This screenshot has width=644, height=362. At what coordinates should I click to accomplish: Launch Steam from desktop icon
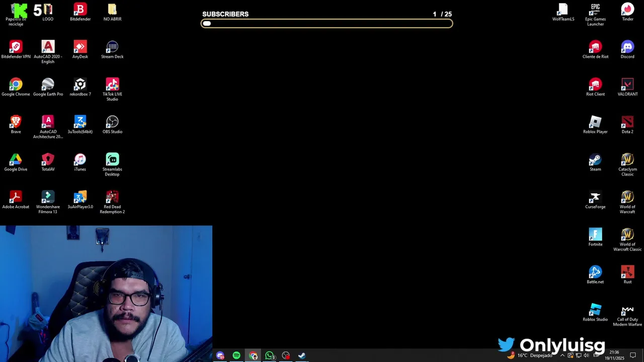click(595, 162)
